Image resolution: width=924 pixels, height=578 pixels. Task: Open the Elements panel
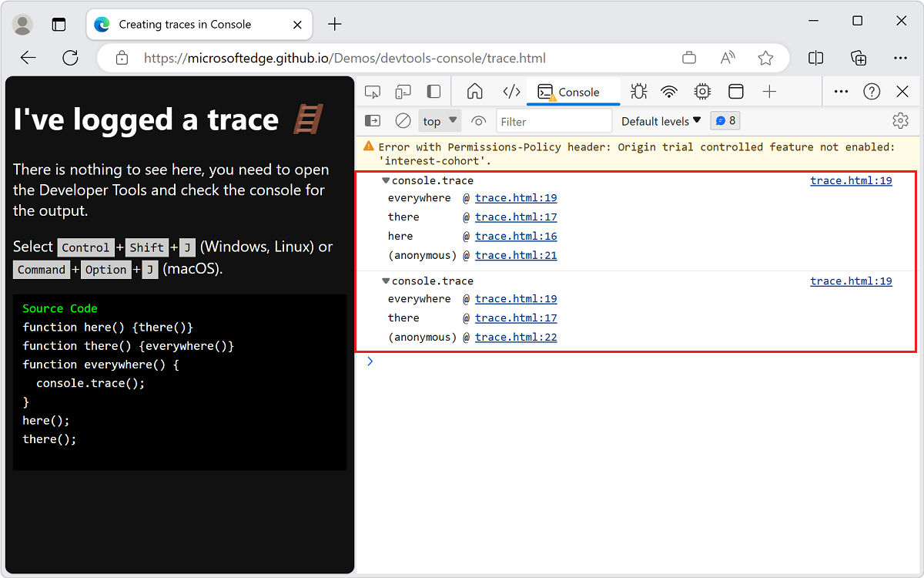(x=511, y=91)
